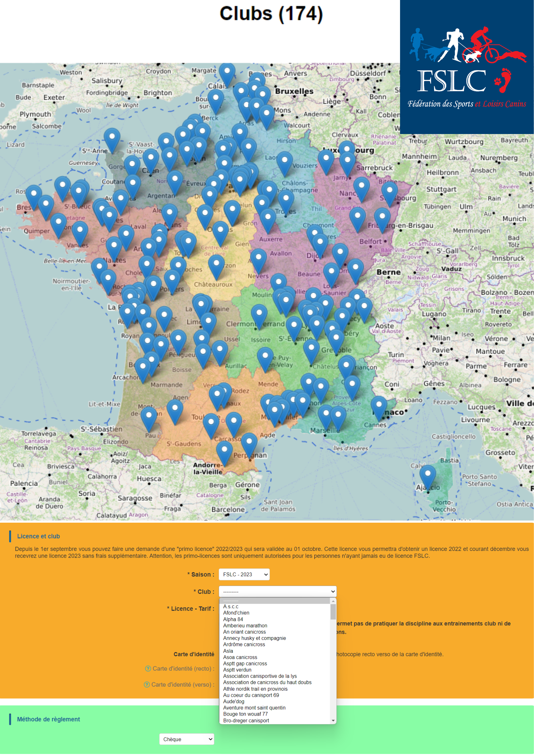Select Afond'chien from the club list
534x756 pixels.
click(x=275, y=613)
